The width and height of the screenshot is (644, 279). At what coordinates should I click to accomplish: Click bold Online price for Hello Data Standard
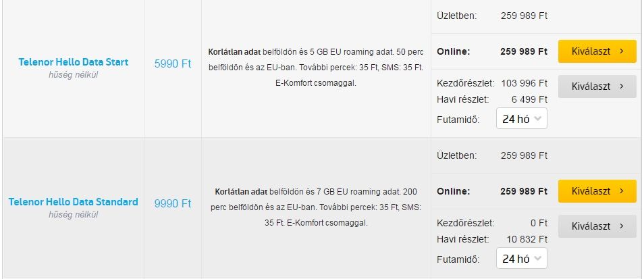tap(524, 191)
